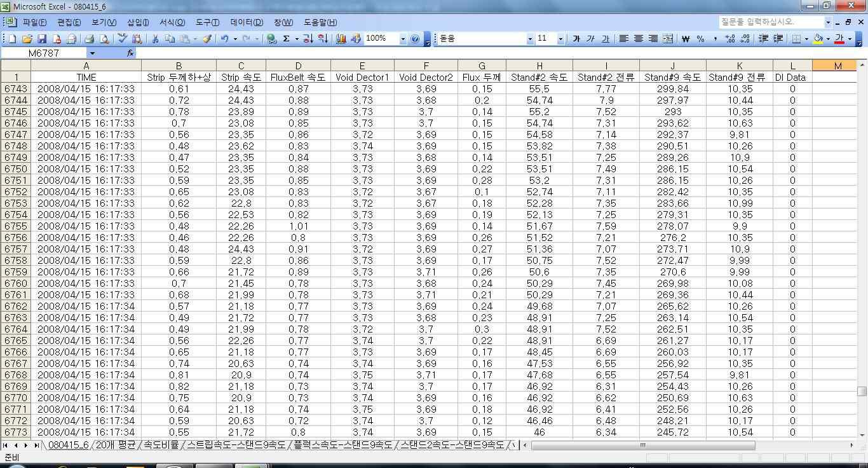Sort descending with the toolbar icon
Viewport: 868px width, 468px height.
[x=322, y=39]
